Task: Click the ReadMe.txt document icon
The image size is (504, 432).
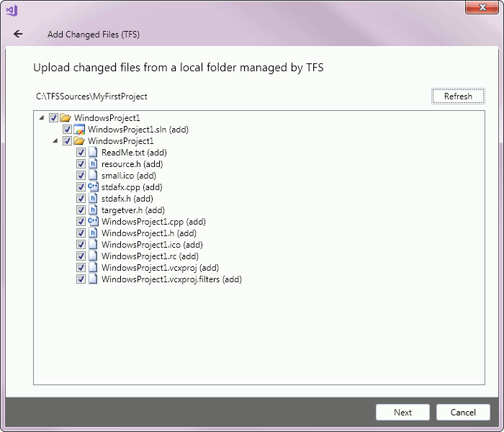Action: (x=93, y=153)
